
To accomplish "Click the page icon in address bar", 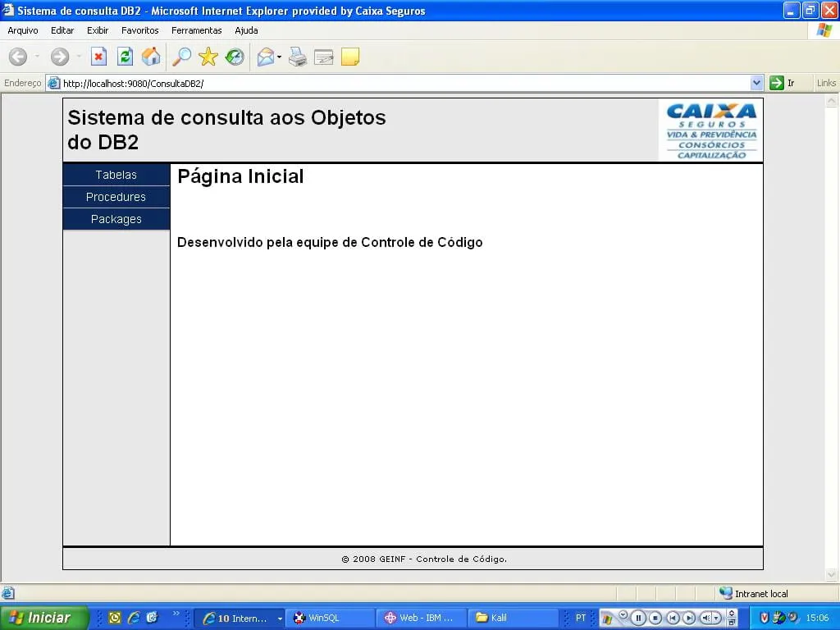I will (53, 83).
